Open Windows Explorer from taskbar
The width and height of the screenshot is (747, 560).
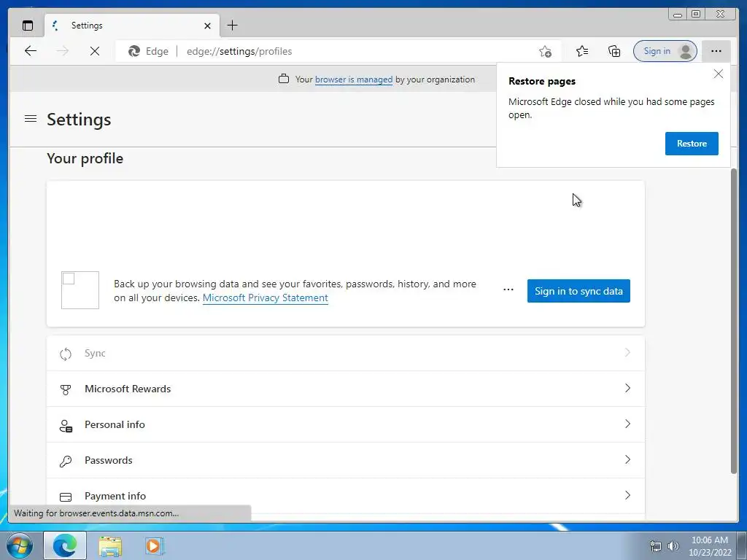(110, 546)
